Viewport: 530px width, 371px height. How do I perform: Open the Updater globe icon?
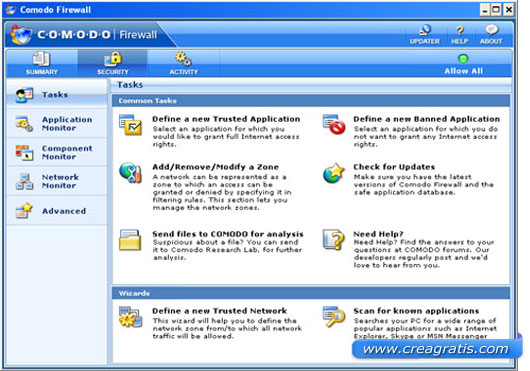tap(425, 30)
